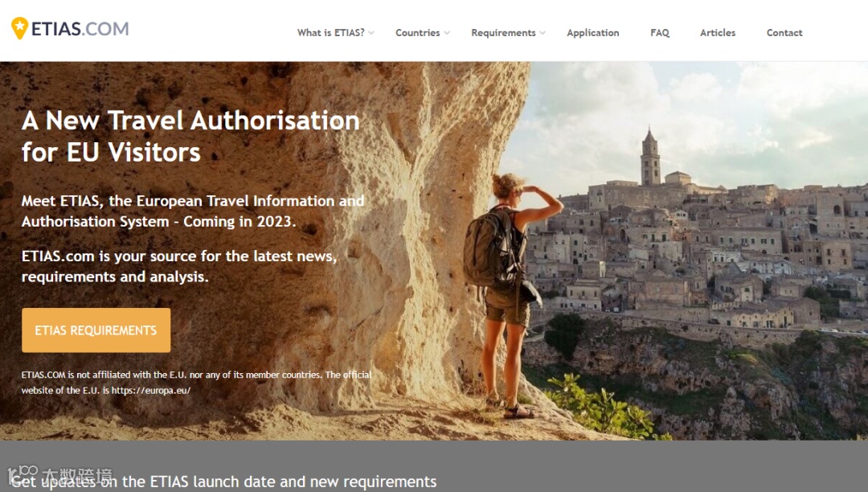Expand the Countries dropdown chevron
Screen dimensions: 868x492
tap(447, 33)
